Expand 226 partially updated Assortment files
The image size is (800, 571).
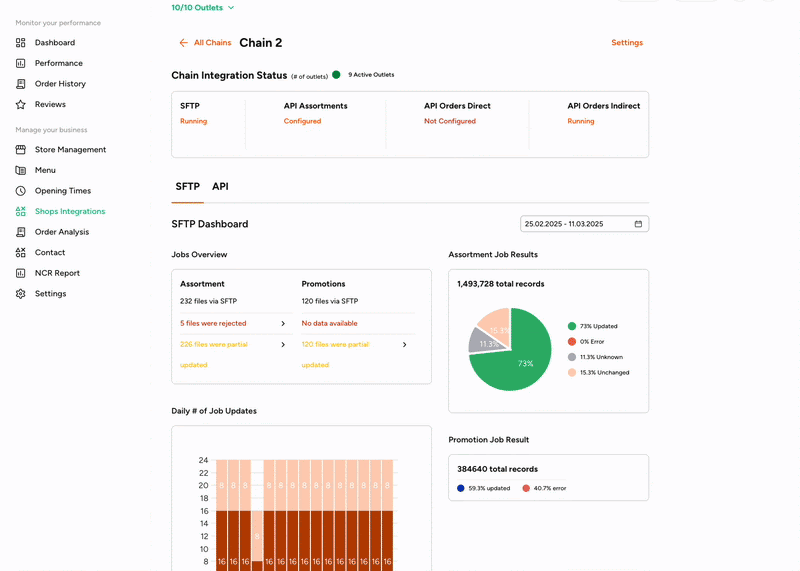pyautogui.click(x=283, y=345)
